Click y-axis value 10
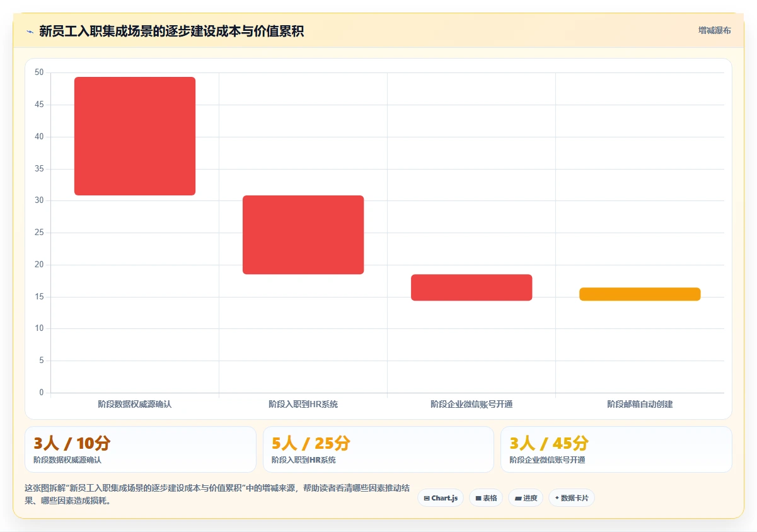This screenshot has width=757, height=532. pos(39,328)
